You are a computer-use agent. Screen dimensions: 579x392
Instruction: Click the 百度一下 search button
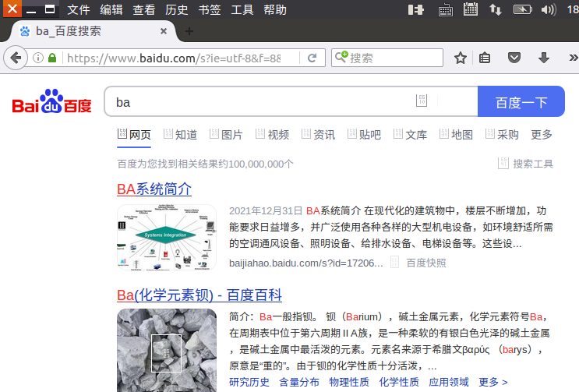[x=521, y=101]
